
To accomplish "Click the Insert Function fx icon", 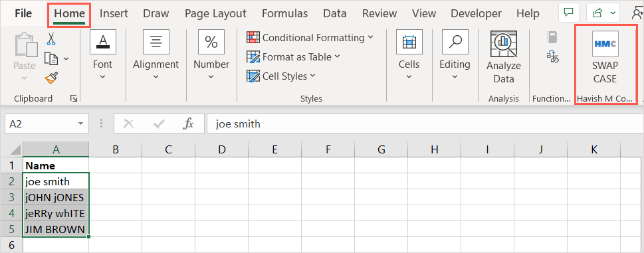I will [188, 124].
